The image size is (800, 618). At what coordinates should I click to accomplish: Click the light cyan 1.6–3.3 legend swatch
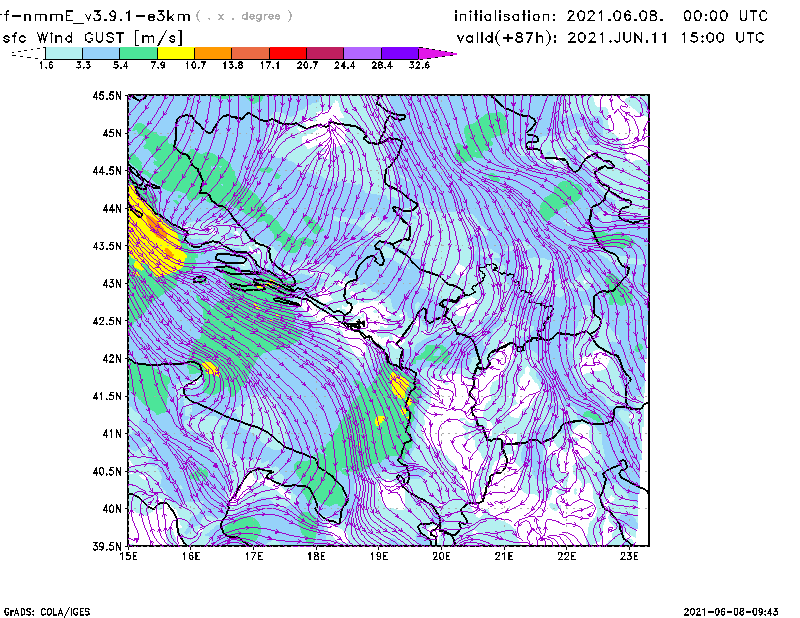pyautogui.click(x=64, y=53)
